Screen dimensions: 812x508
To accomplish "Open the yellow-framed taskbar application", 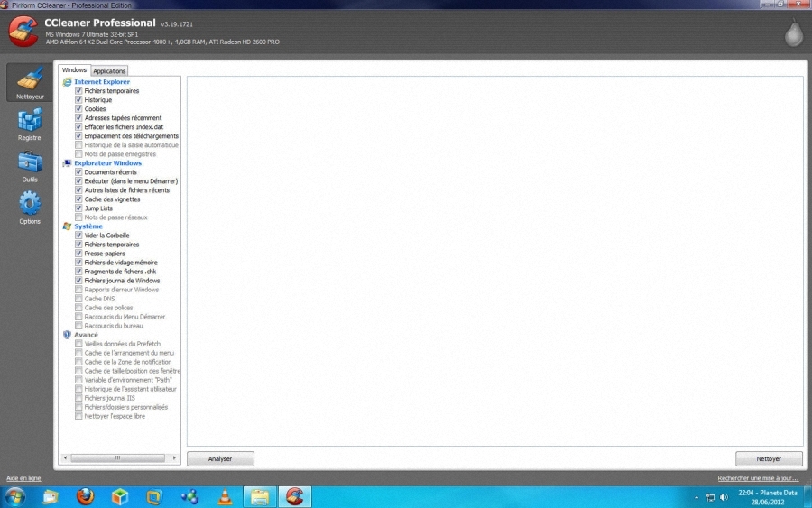I will pos(154,497).
